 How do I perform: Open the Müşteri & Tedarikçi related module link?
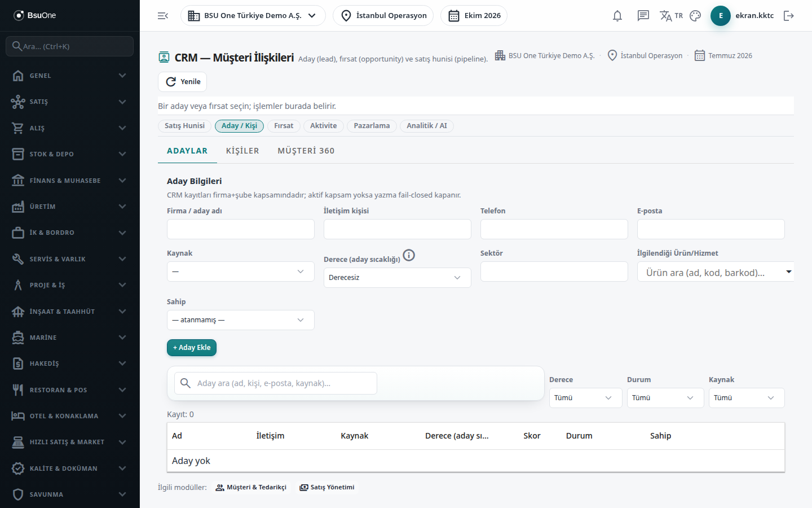coord(251,488)
